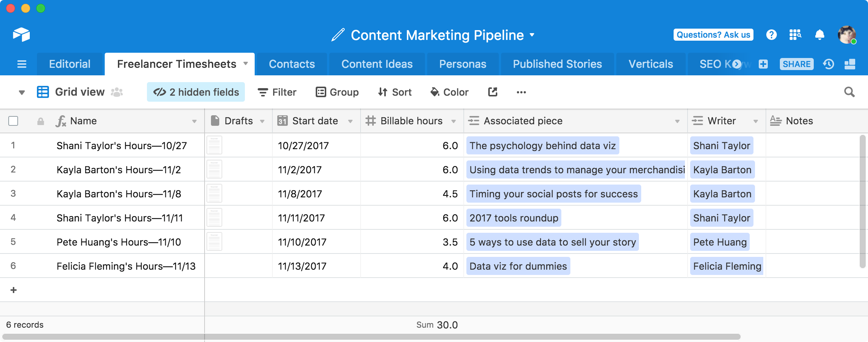The height and width of the screenshot is (342, 868).
Task: Add a new table with plus icon
Action: (x=763, y=64)
